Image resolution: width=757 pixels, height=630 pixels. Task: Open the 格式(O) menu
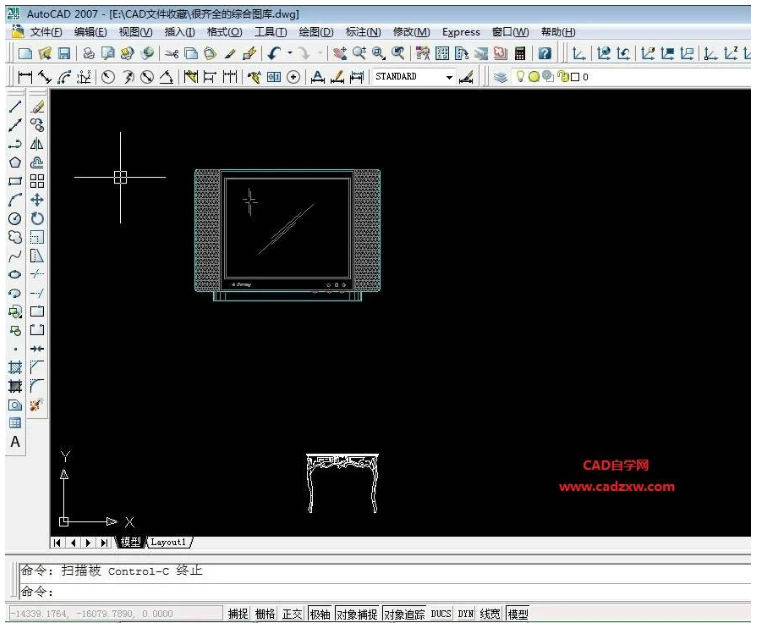224,32
